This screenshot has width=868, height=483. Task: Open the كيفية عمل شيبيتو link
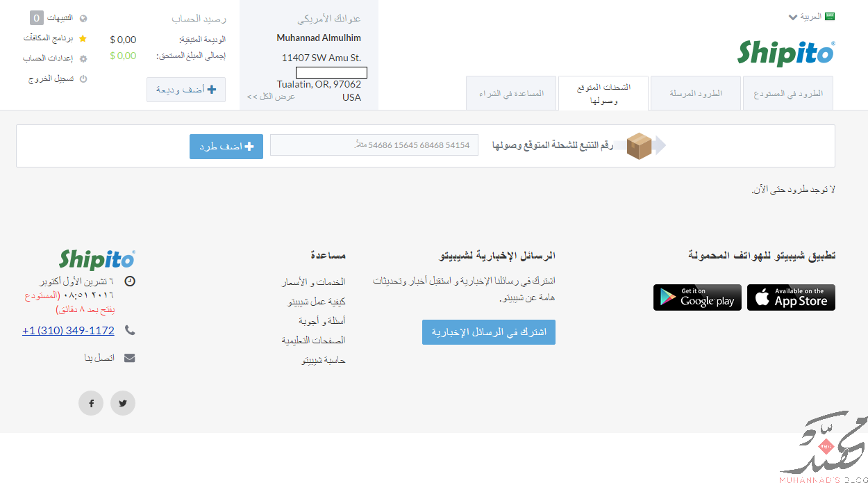(x=317, y=302)
